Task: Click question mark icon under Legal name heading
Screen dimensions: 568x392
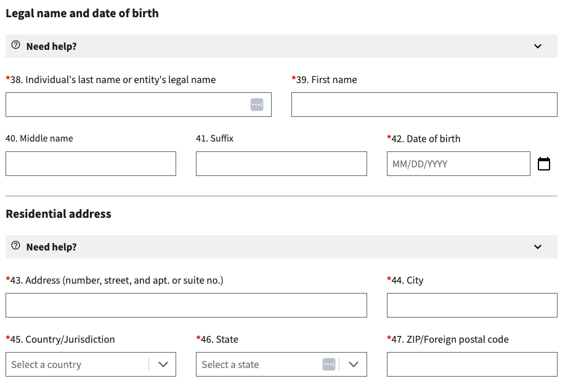Action: [16, 46]
